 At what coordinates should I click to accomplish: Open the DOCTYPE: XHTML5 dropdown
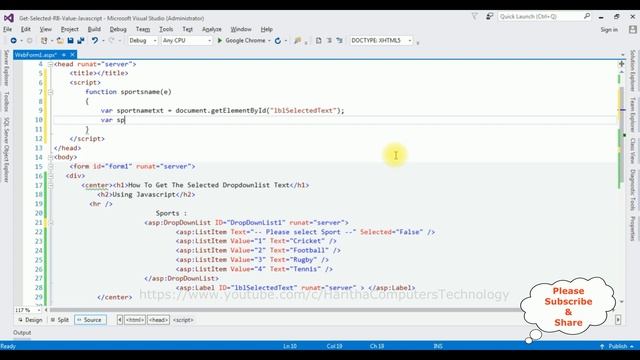[381, 40]
